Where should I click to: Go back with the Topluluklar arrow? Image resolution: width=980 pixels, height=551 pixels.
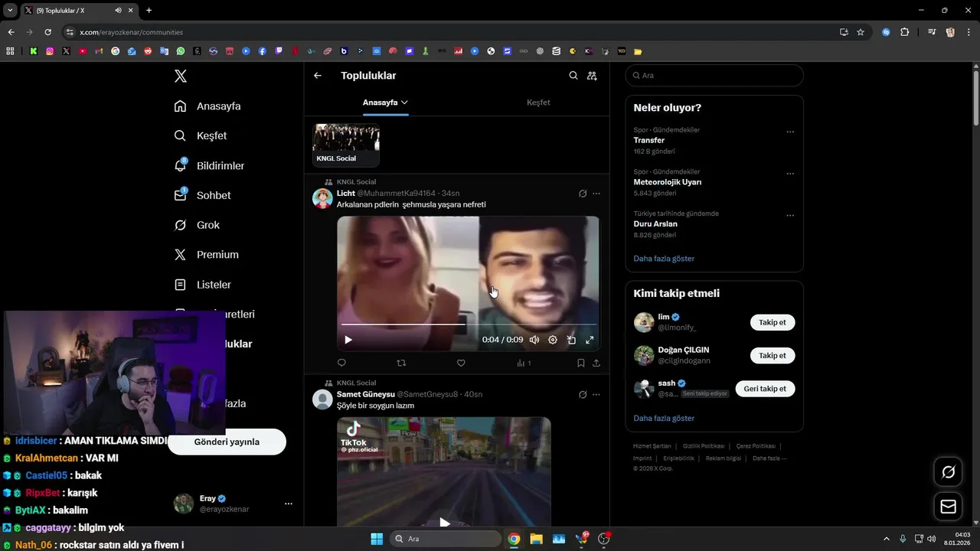tap(318, 76)
